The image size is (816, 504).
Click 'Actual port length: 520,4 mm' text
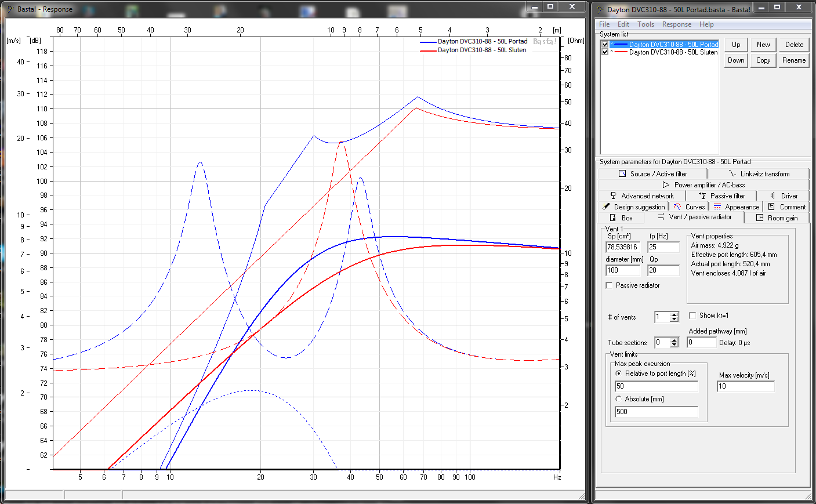coord(730,264)
